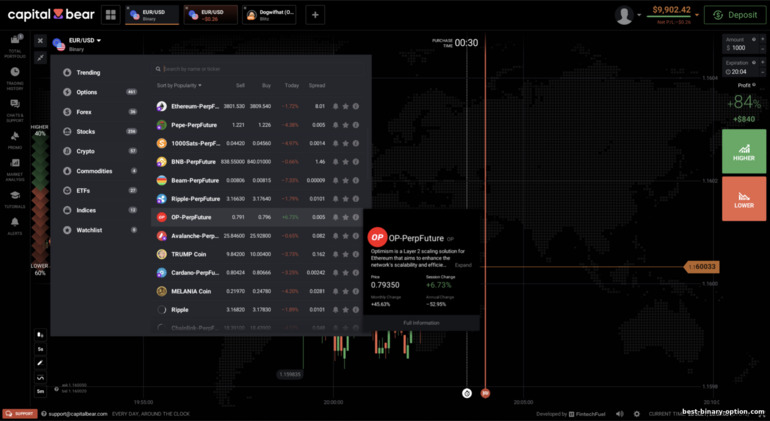Favorite TRUMP Coin with star
The image size is (770, 421).
[346, 254]
